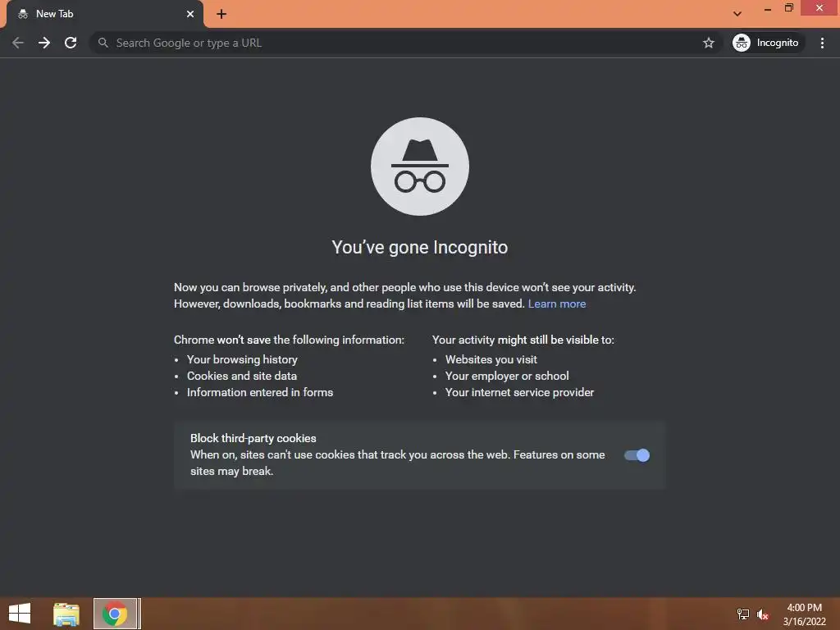Viewport: 840px width, 630px height.
Task: Click the "Block third-party cookies" title text
Action: coord(253,438)
